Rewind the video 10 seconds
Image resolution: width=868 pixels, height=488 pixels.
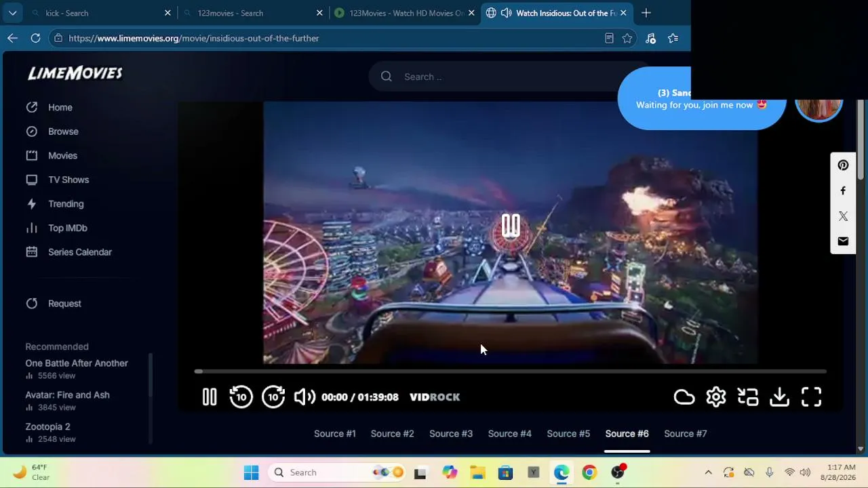241,397
